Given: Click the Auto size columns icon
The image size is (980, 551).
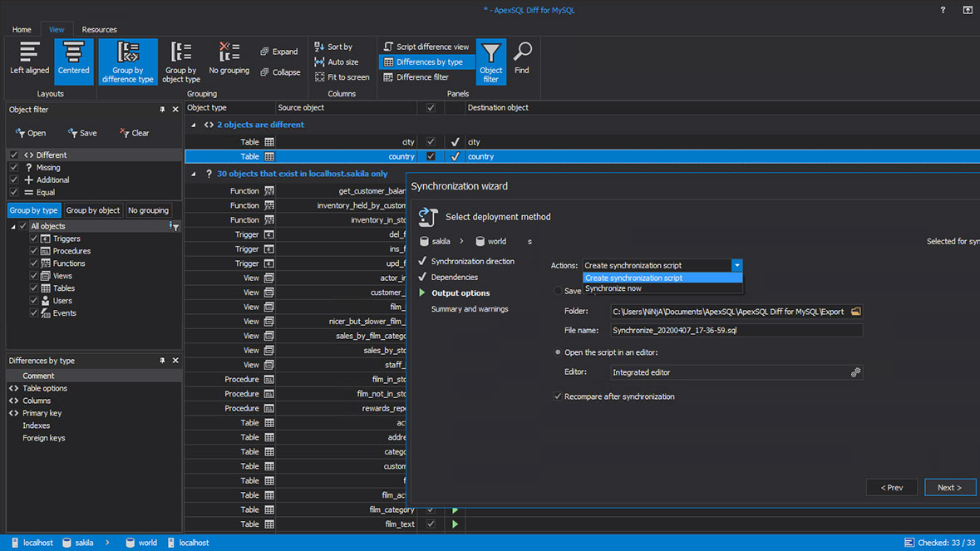Looking at the screenshot, I should [319, 61].
